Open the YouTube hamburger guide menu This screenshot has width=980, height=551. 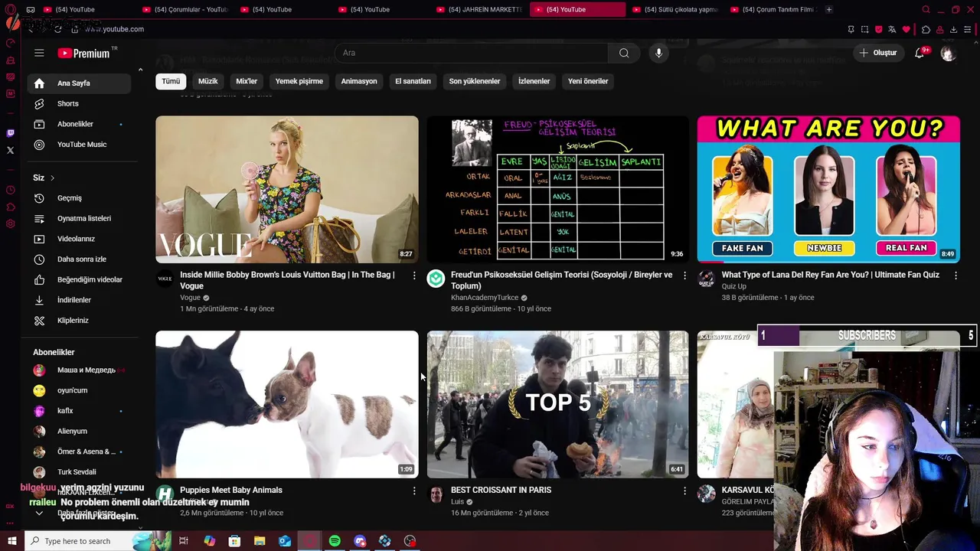click(x=39, y=53)
